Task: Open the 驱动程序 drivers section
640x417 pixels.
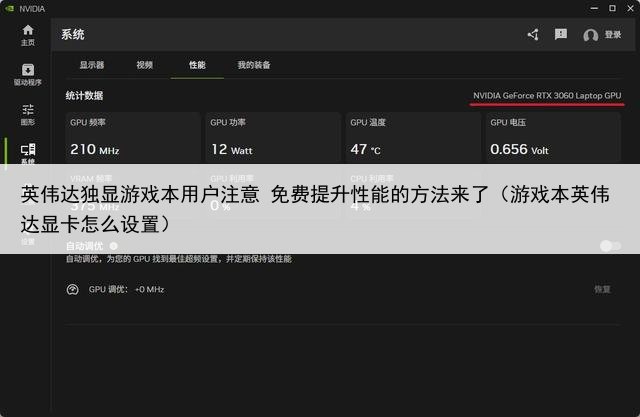Action: (27, 70)
